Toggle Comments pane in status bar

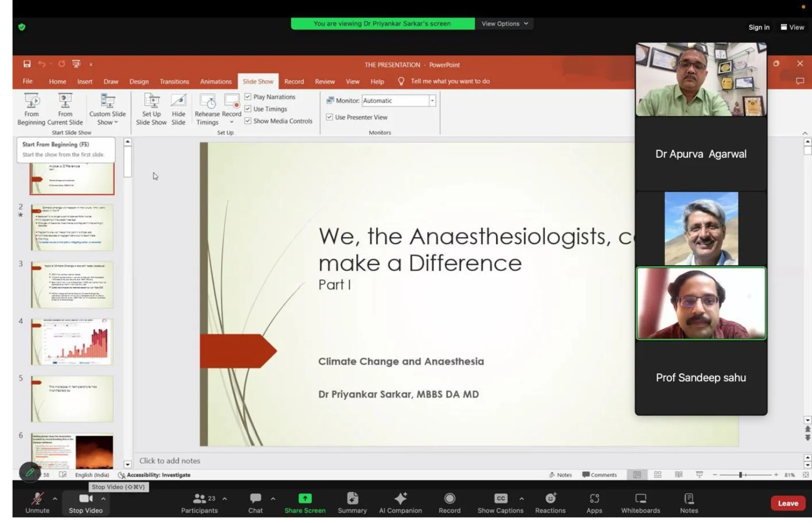pyautogui.click(x=600, y=475)
